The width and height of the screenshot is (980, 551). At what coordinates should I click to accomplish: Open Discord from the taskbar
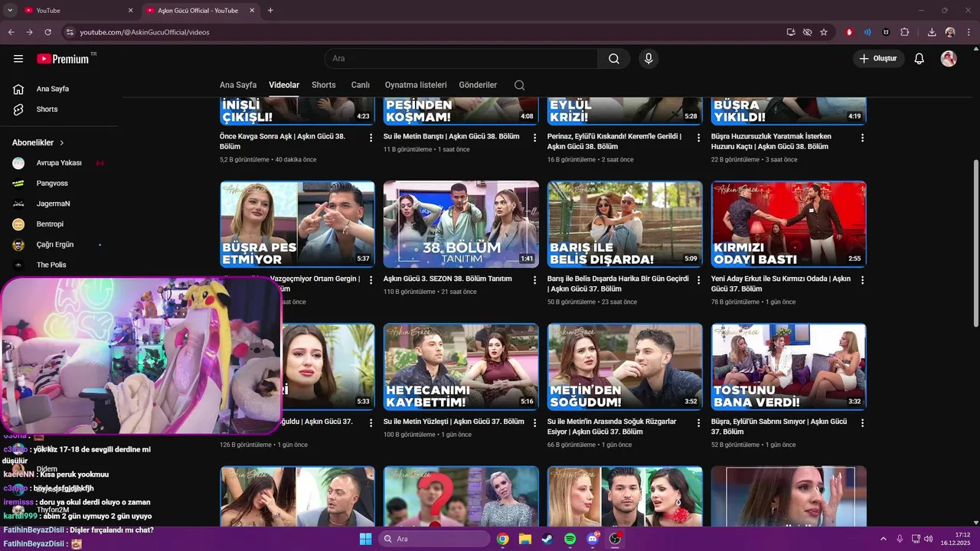click(x=592, y=539)
